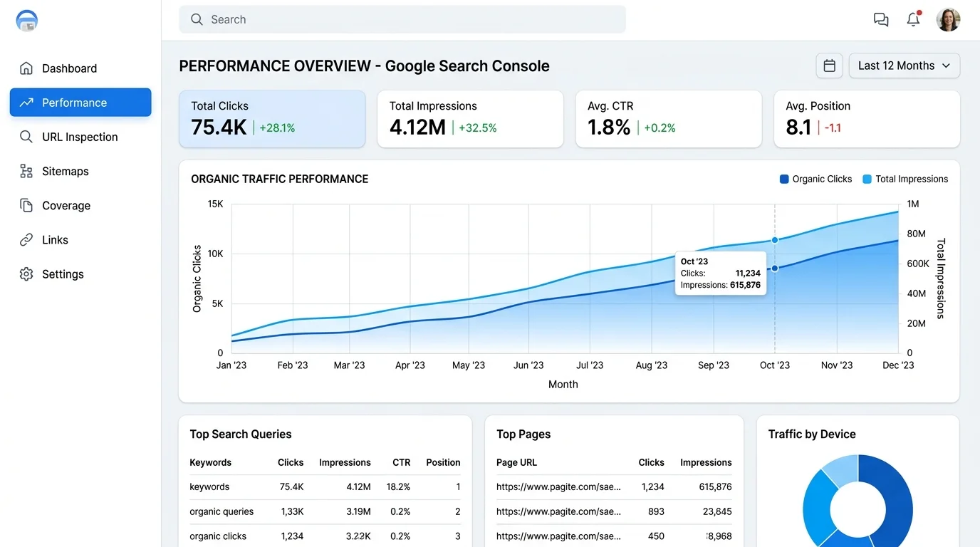Toggle the Total Impressions legend series
980x547 pixels.
905,179
